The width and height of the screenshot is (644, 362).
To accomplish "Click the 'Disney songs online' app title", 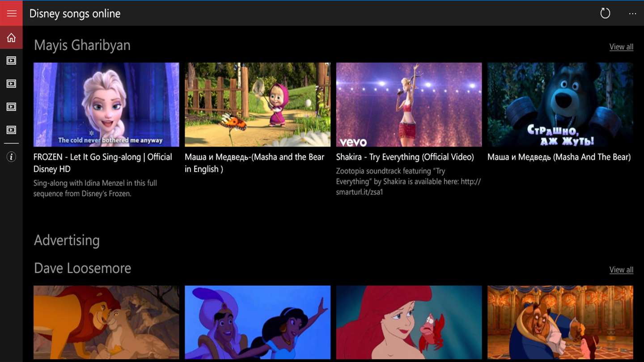I will (x=75, y=13).
